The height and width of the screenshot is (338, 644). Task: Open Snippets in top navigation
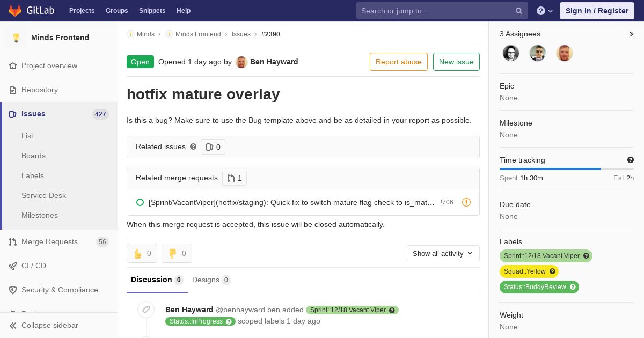152,11
